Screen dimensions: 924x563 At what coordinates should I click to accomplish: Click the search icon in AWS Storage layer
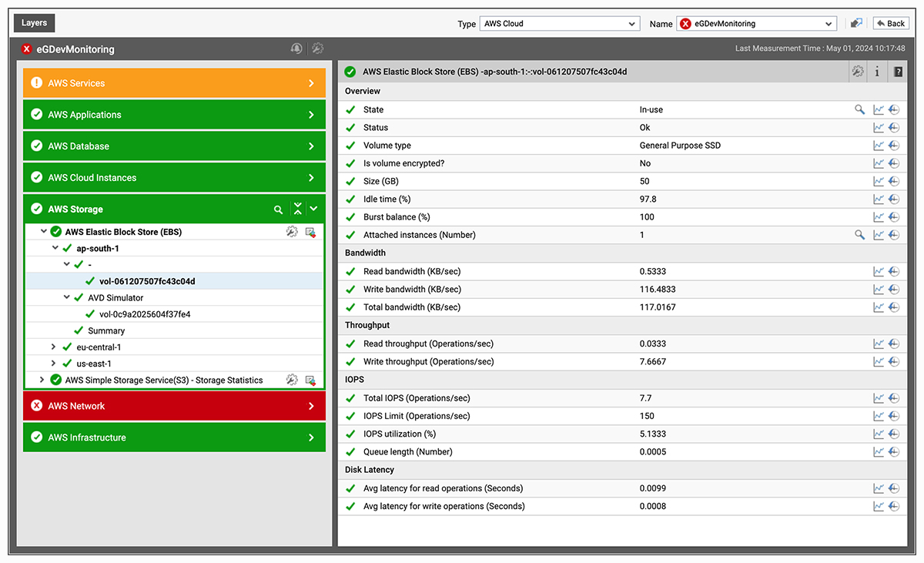(278, 209)
